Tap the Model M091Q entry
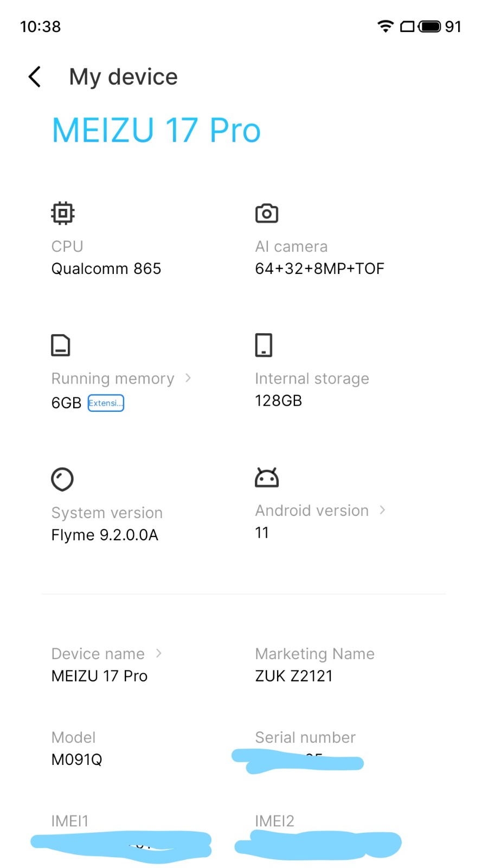 tap(77, 749)
